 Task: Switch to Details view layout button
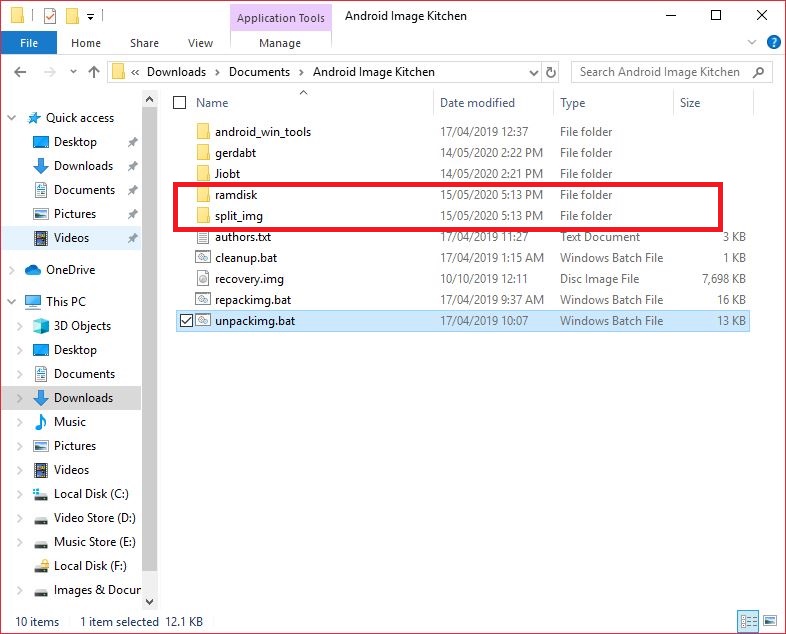748,621
